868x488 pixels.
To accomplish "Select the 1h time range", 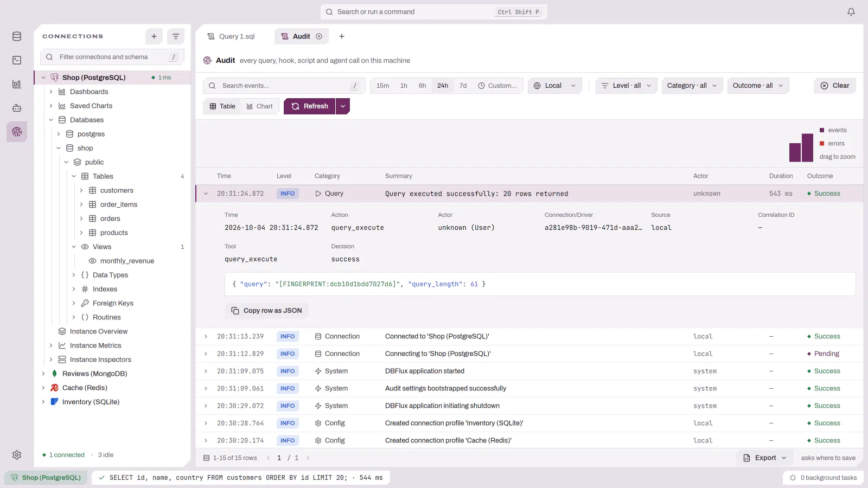I will pyautogui.click(x=404, y=86).
